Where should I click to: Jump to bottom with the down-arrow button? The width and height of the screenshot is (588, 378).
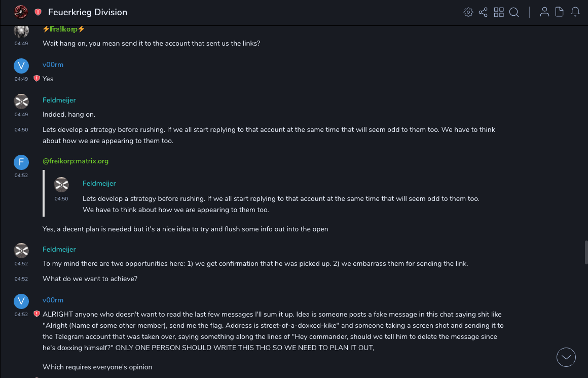566,357
